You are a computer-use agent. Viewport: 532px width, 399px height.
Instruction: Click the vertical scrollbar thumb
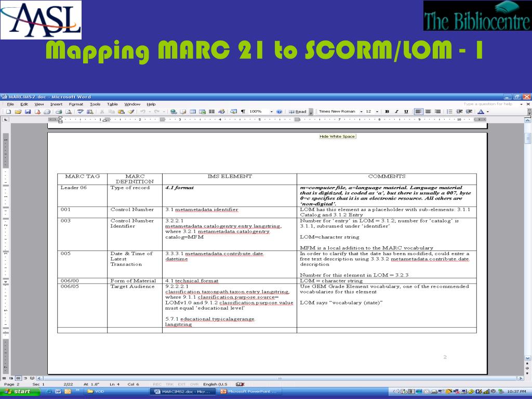click(528, 138)
